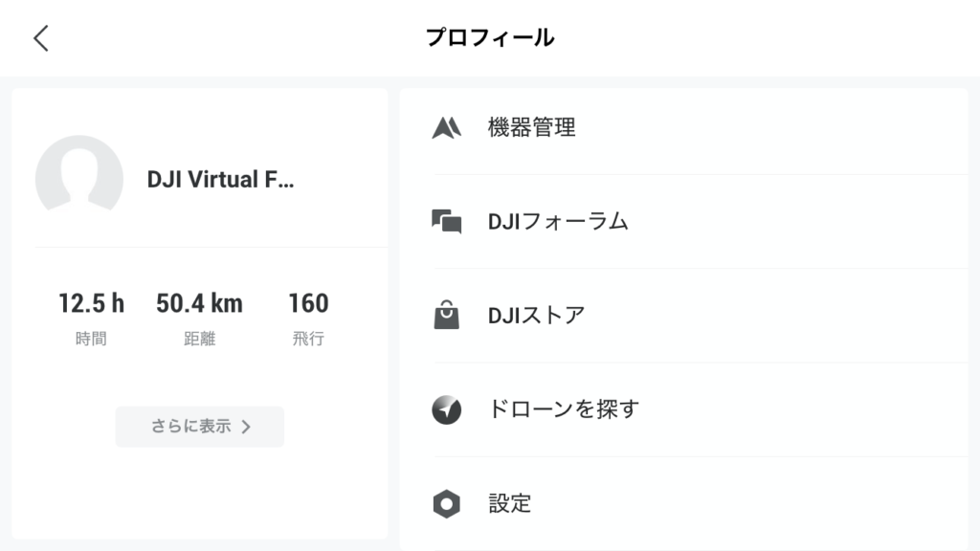Open the DJIフォーラム menu entry
This screenshot has width=980, height=551.
pyautogui.click(x=683, y=222)
